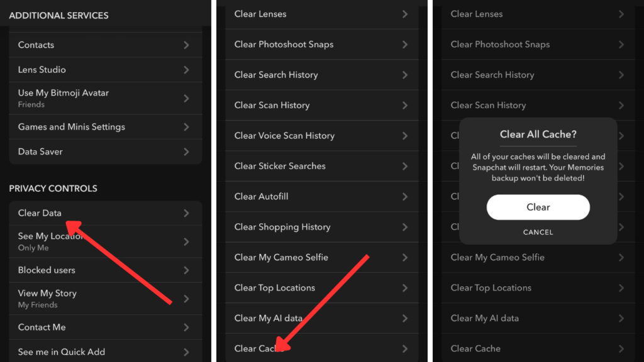Select Clear My AI data in right panel
Image resolution: width=644 pixels, height=362 pixels.
coord(538,318)
